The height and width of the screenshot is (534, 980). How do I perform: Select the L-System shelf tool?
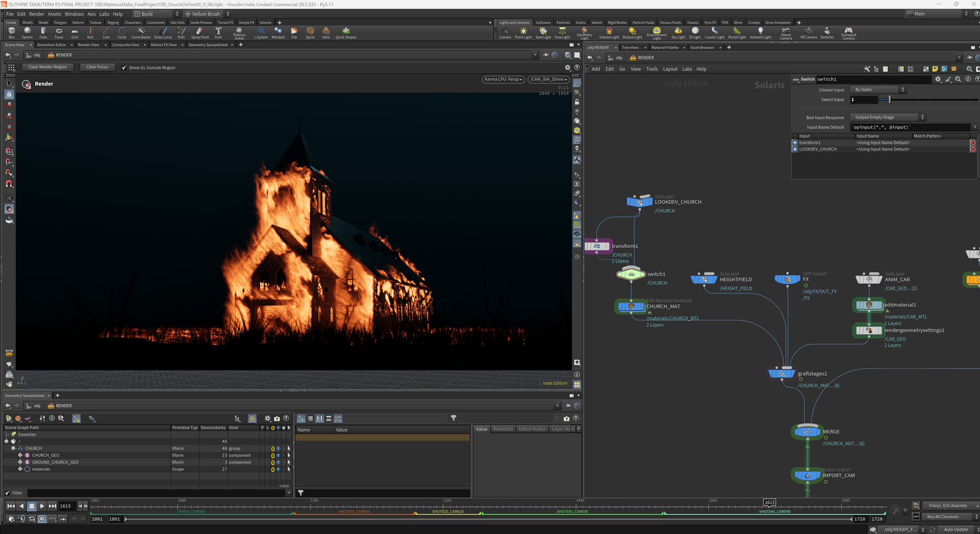click(x=261, y=33)
